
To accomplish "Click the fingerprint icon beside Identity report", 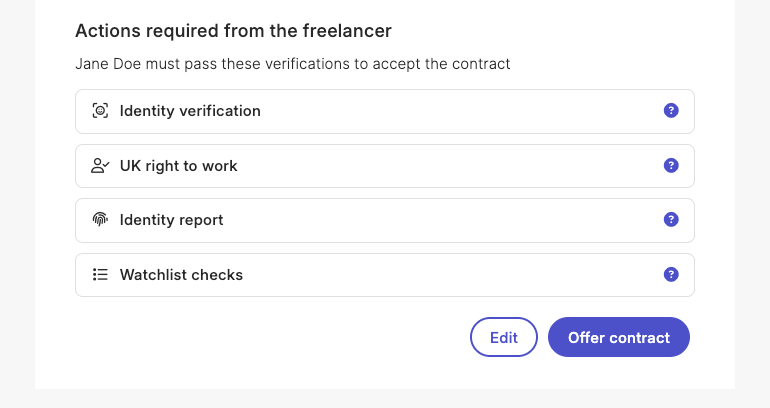I will [100, 219].
